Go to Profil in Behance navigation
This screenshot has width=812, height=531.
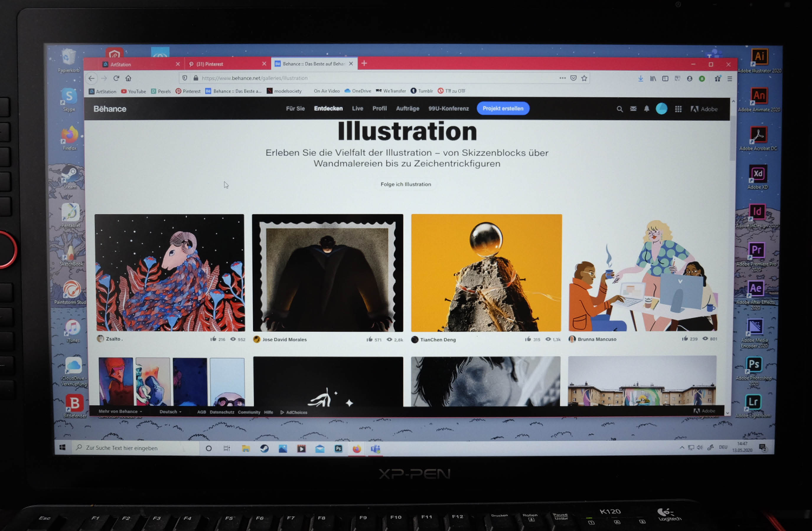pos(379,109)
